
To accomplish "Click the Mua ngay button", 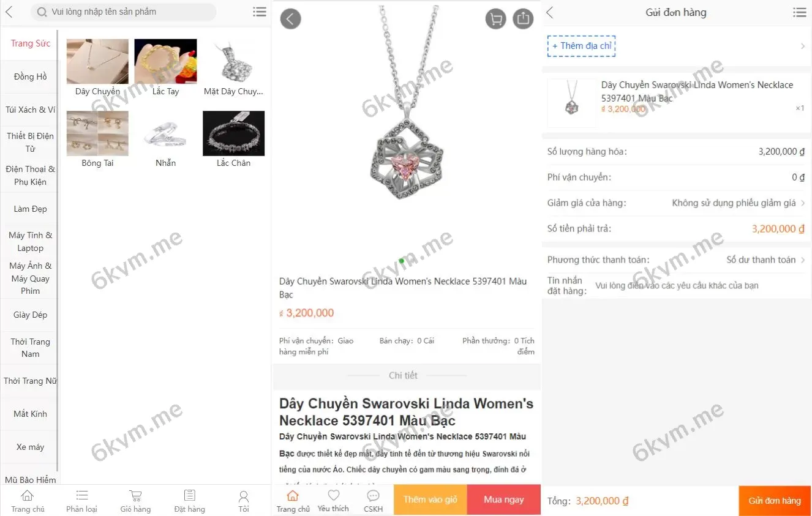I will coord(504,499).
